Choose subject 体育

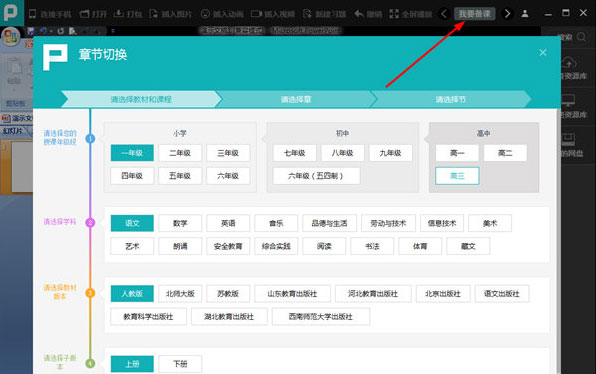pyautogui.click(x=420, y=246)
